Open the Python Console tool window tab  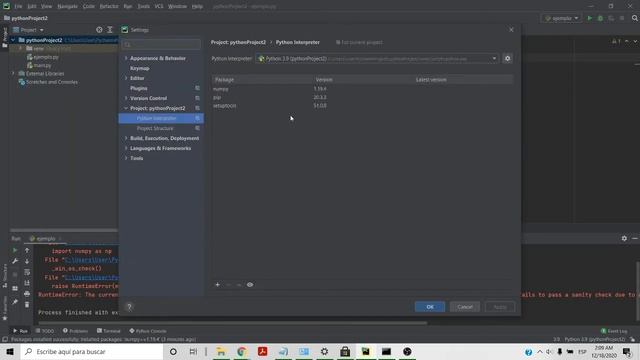pos(148,331)
